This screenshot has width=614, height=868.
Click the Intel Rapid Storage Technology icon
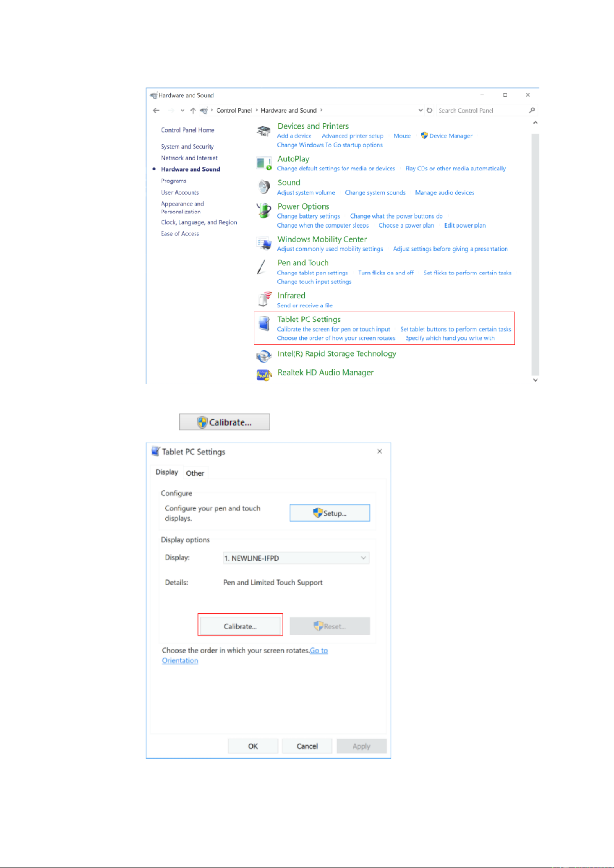click(x=264, y=356)
